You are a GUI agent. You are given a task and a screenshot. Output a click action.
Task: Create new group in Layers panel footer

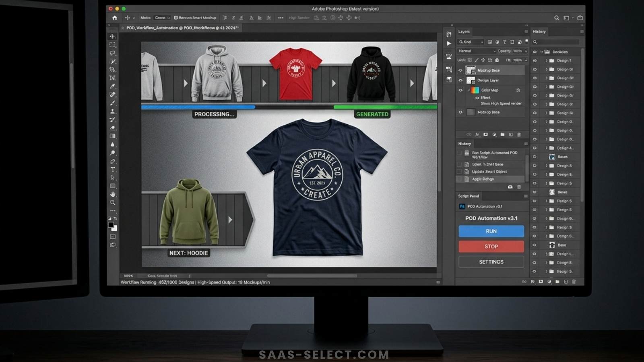click(x=502, y=134)
